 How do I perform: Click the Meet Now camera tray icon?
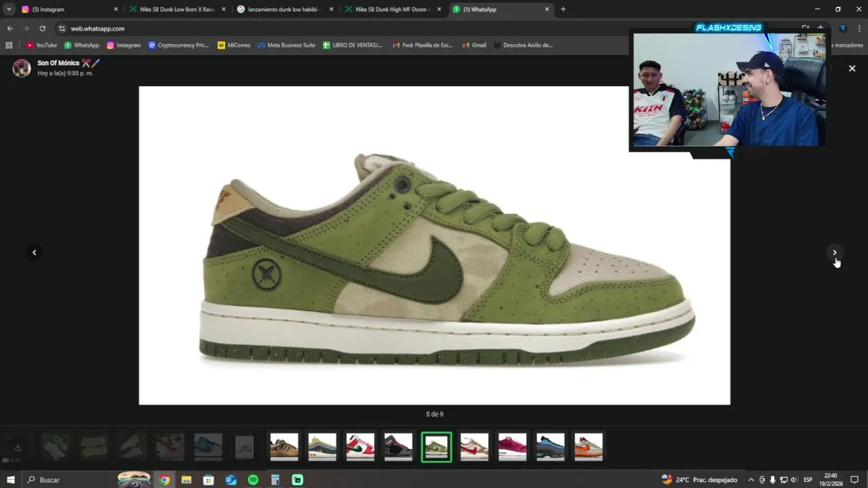[x=762, y=480]
